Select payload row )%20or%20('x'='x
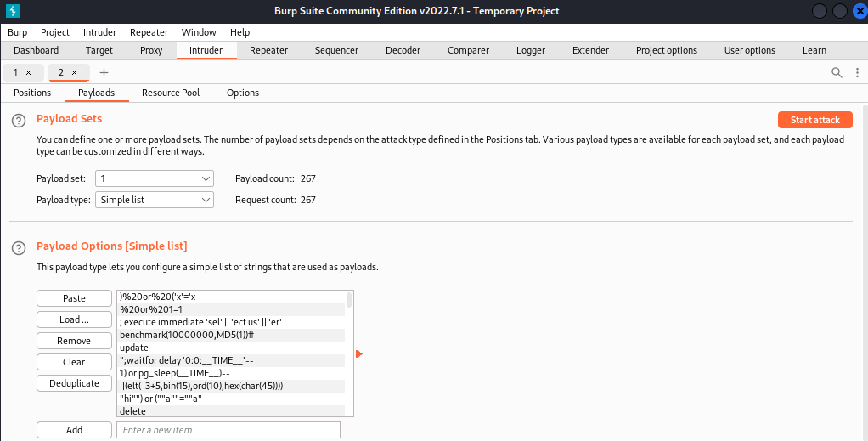The image size is (868, 441). coord(231,297)
